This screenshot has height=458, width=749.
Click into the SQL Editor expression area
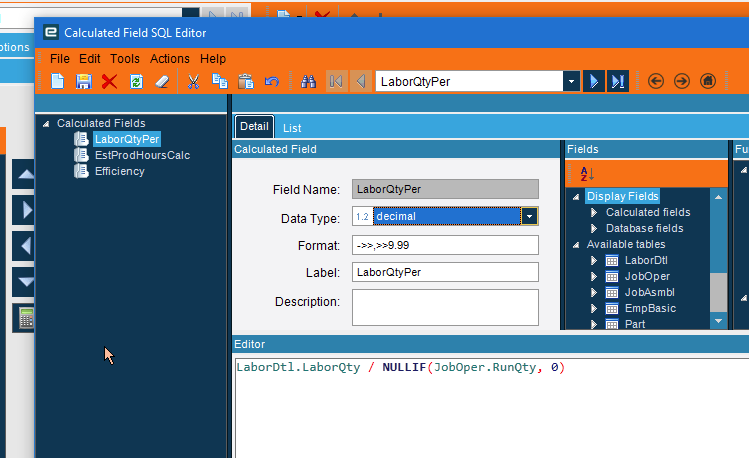tap(492, 406)
